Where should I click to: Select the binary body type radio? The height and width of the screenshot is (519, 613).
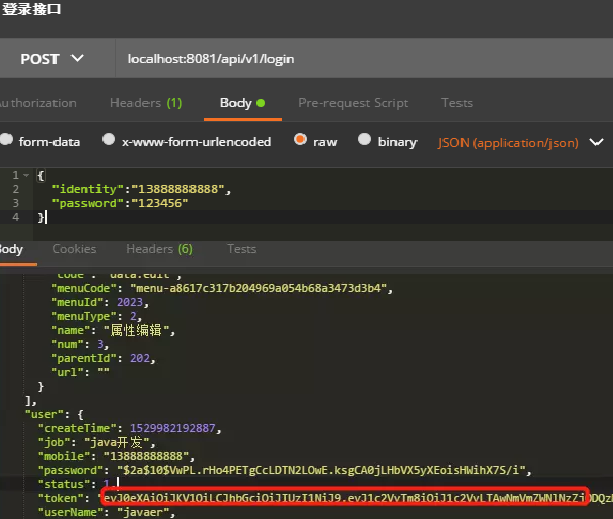click(x=364, y=140)
